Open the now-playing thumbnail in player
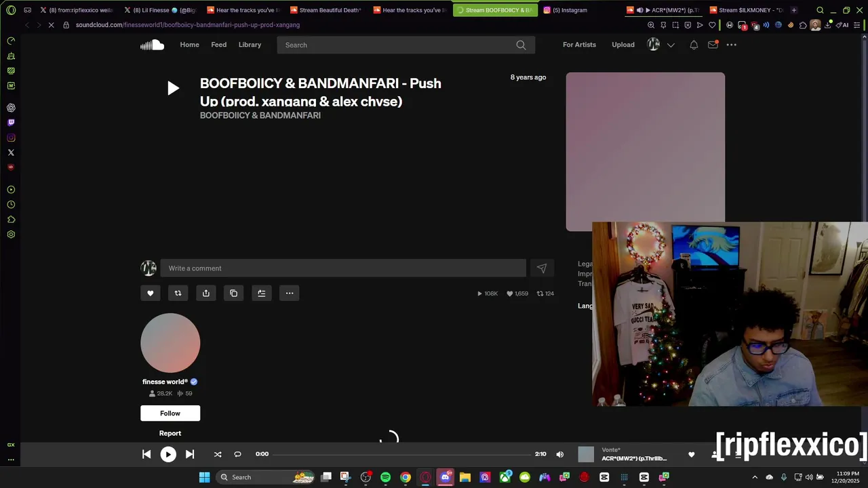The height and width of the screenshot is (488, 868). click(x=586, y=454)
